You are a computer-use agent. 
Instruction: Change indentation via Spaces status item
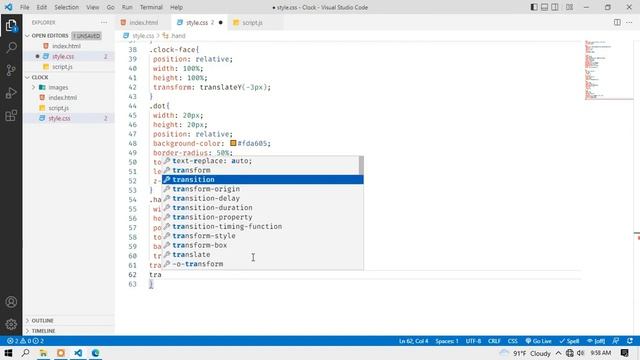click(x=447, y=341)
